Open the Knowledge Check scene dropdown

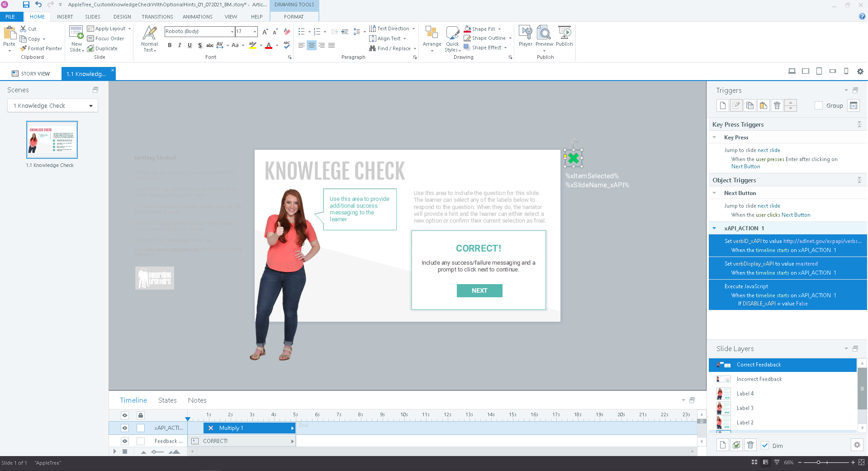tap(91, 106)
